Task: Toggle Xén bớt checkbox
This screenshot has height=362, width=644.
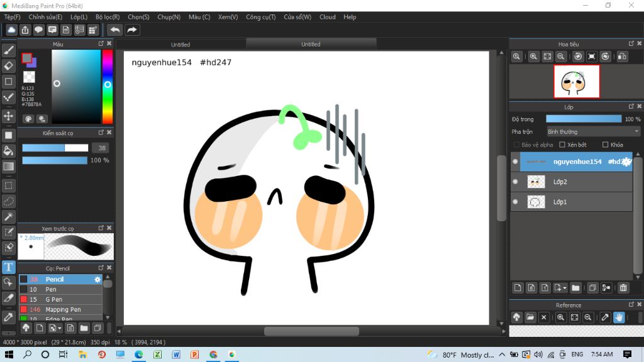Action: click(562, 145)
